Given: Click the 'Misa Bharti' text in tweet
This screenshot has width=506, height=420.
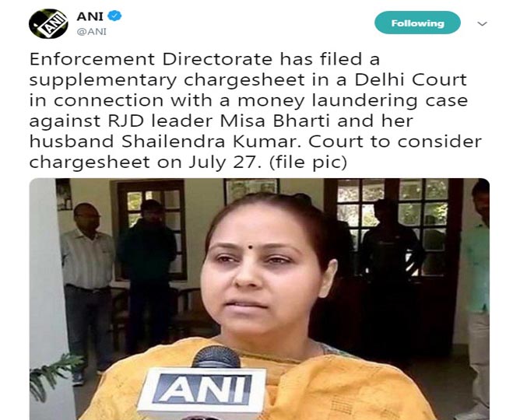Looking at the screenshot, I should pos(276,121).
